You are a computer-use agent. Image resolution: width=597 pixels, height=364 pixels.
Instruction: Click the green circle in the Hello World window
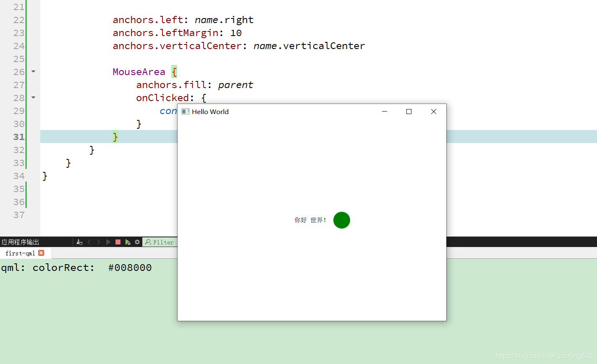pyautogui.click(x=342, y=220)
